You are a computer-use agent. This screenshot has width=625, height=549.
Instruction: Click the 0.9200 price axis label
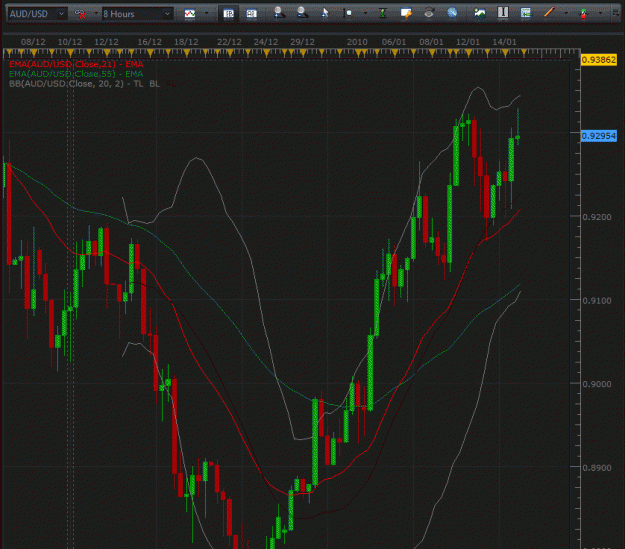click(597, 217)
